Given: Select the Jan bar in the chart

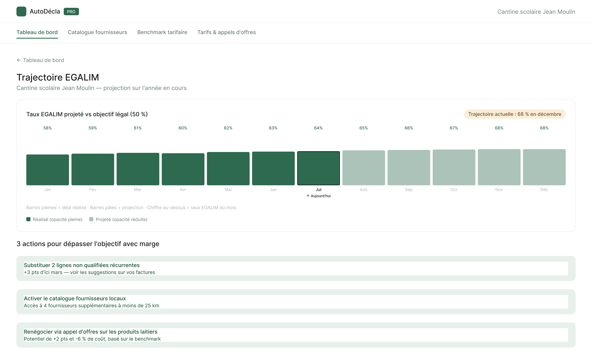Looking at the screenshot, I should 47,170.
